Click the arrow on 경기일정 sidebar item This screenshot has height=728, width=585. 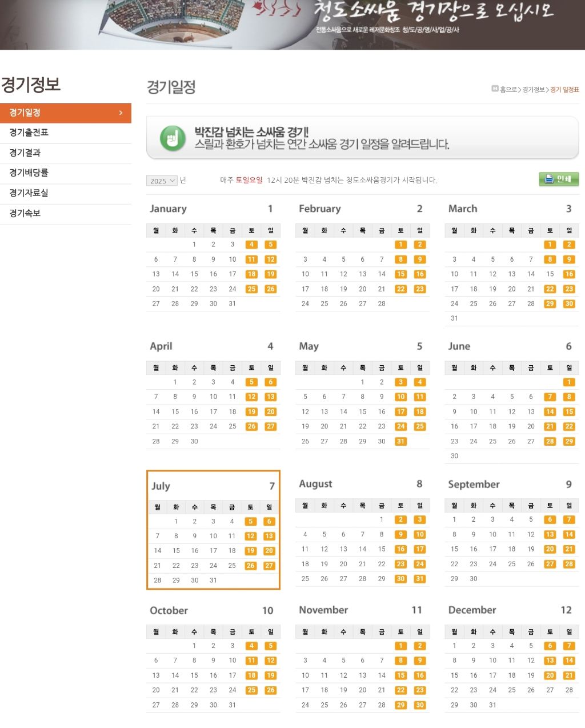121,113
